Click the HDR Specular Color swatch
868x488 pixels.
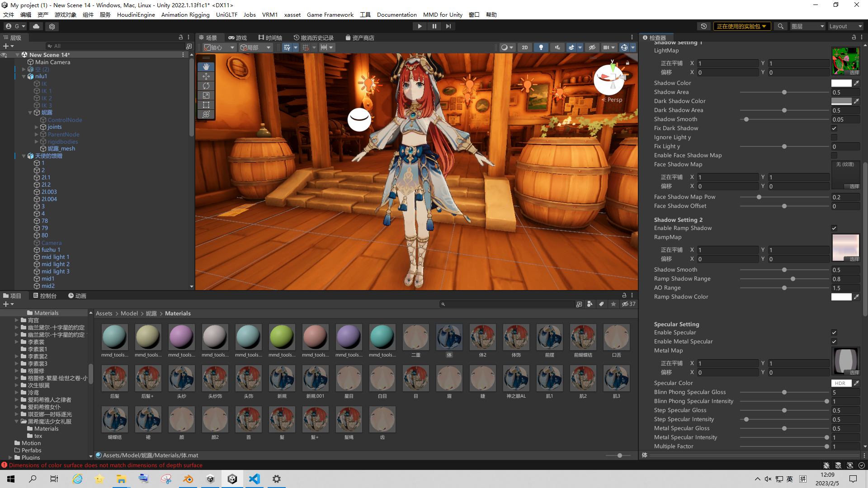[841, 383]
